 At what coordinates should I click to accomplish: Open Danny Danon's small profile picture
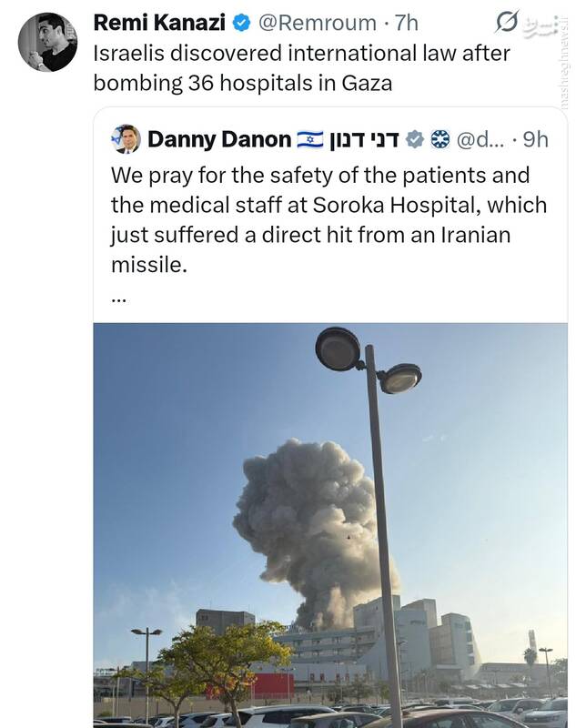[x=126, y=139]
